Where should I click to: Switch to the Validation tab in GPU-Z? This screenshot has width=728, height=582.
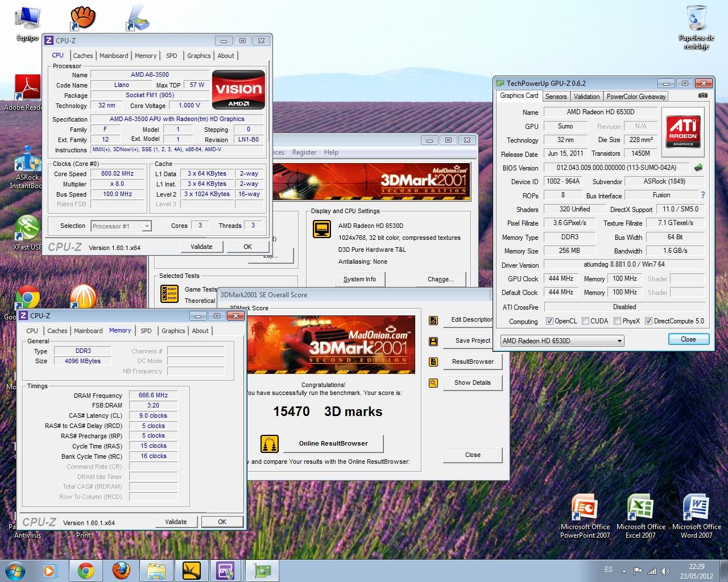point(586,97)
